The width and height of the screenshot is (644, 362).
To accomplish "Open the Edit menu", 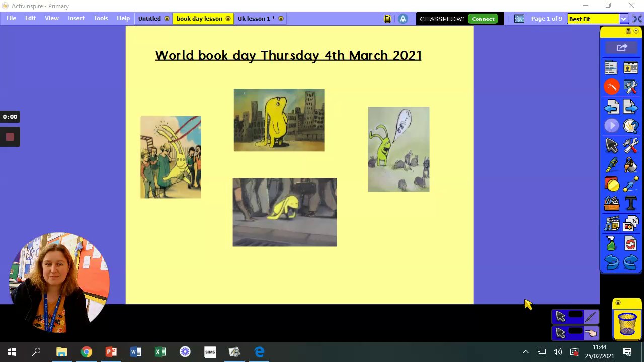I will 31,18.
